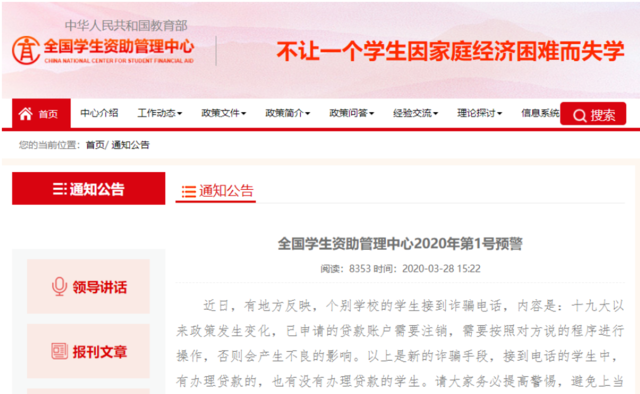Image resolution: width=640 pixels, height=394 pixels.
Task: Expand the 经验交流 dropdown menu
Action: pos(416,113)
